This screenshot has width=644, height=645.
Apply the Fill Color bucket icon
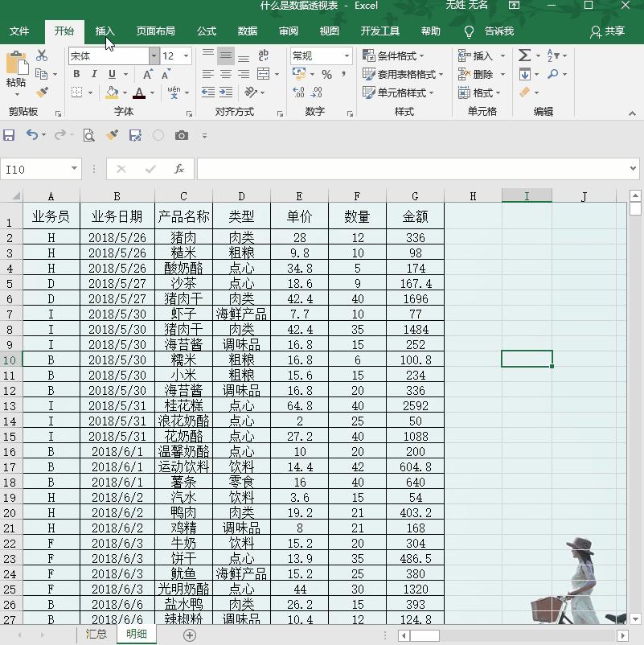pyautogui.click(x=112, y=92)
